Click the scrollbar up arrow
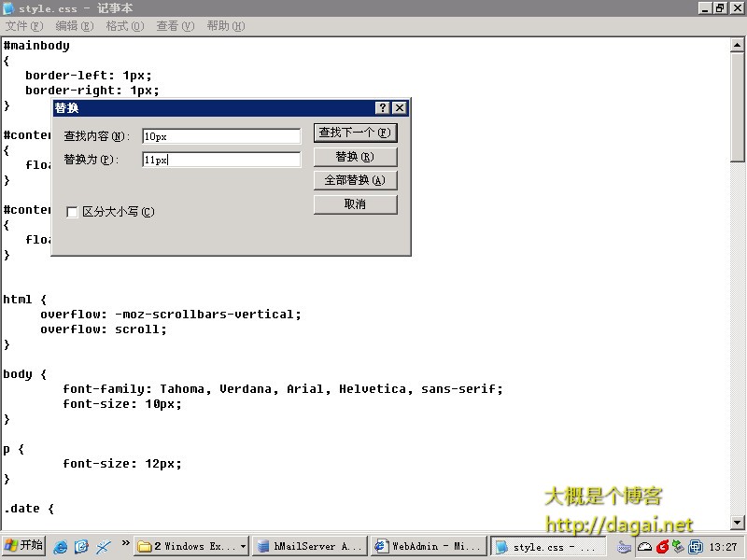Image resolution: width=747 pixels, height=560 pixels. pos(737,45)
